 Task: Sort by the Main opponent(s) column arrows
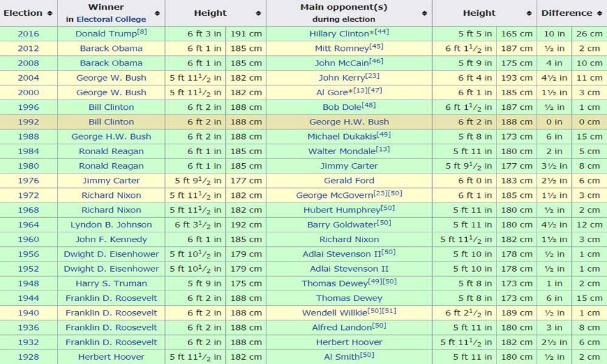(x=424, y=13)
